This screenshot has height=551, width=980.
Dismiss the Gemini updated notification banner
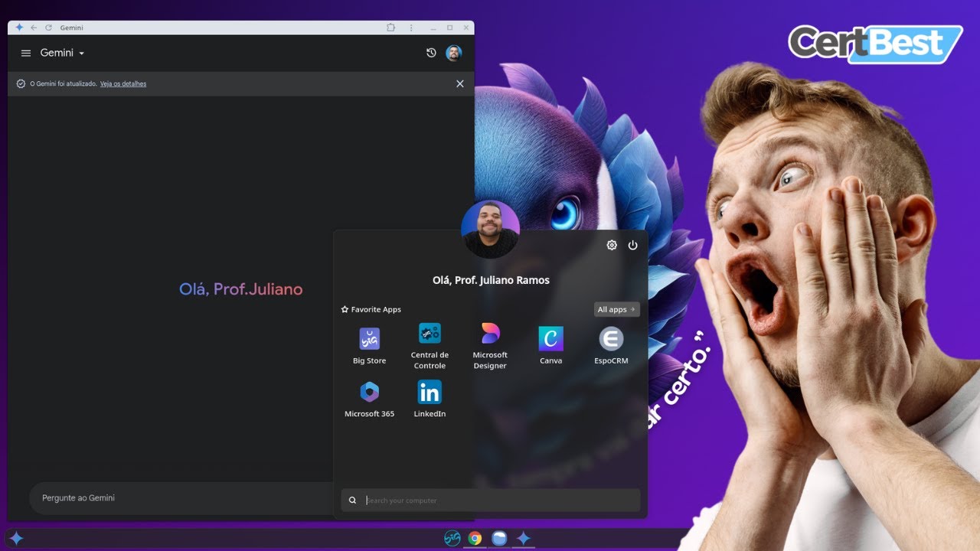[460, 83]
